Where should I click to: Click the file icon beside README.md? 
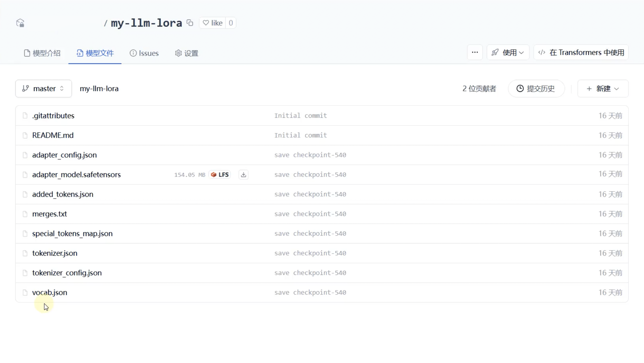coord(25,135)
